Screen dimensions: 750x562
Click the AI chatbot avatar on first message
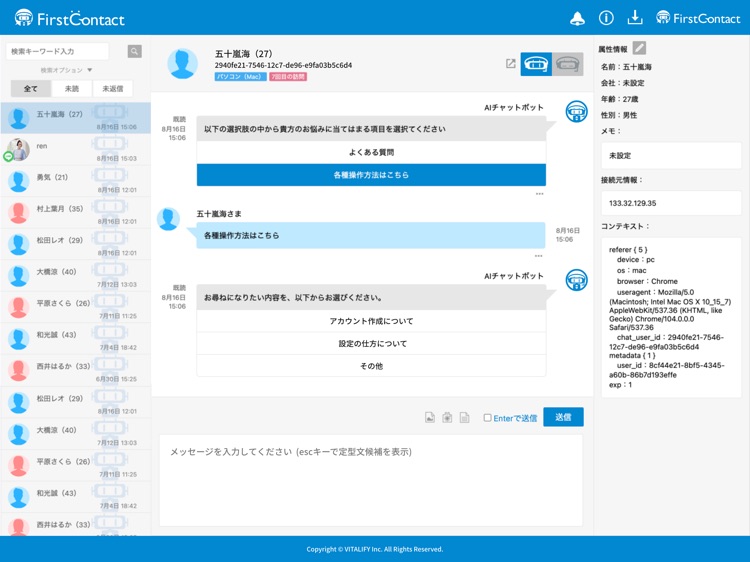pos(576,111)
